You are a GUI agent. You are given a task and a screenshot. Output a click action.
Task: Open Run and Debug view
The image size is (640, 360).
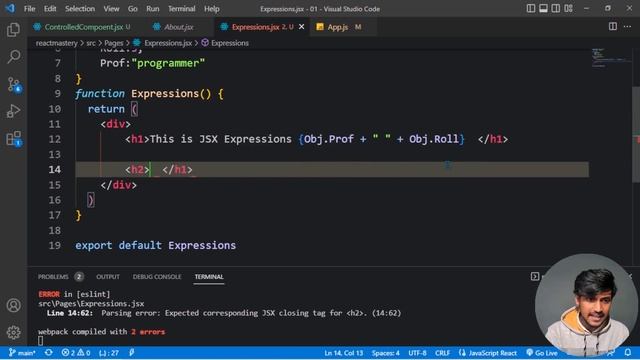[x=13, y=111]
